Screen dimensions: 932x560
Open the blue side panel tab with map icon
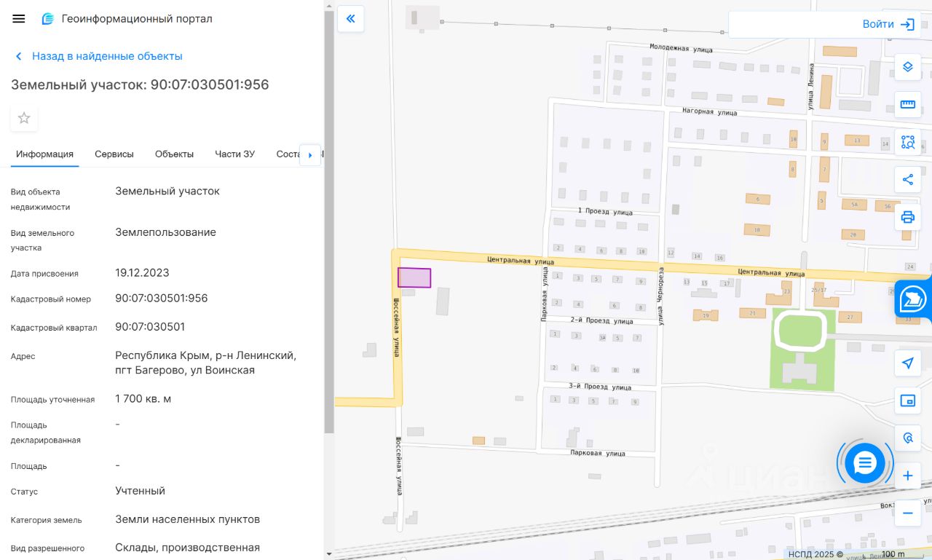tap(913, 299)
